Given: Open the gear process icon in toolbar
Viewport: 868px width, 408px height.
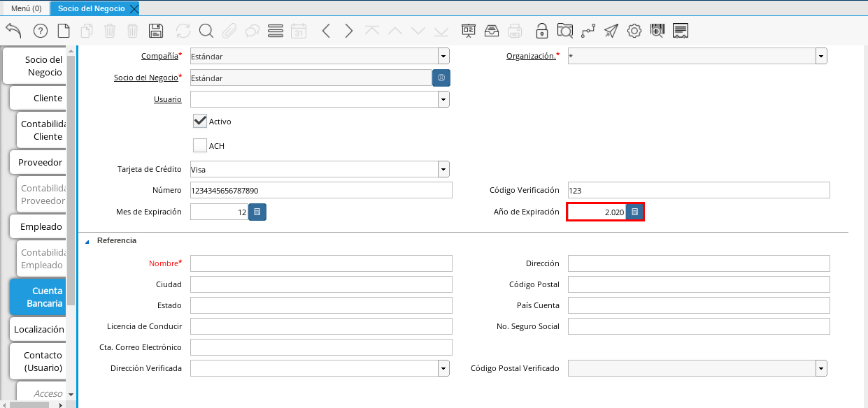Looking at the screenshot, I should (634, 31).
